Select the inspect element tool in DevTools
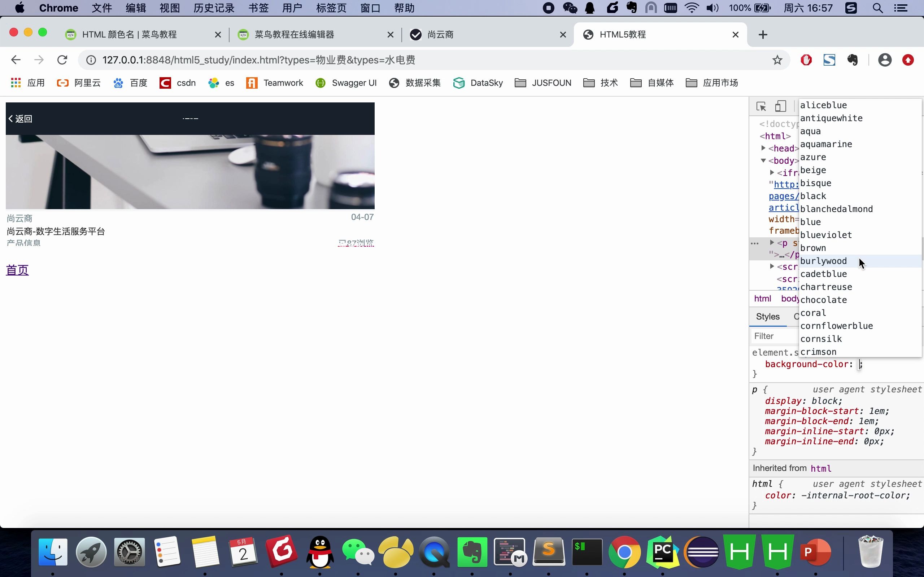This screenshot has width=924, height=577. [761, 106]
